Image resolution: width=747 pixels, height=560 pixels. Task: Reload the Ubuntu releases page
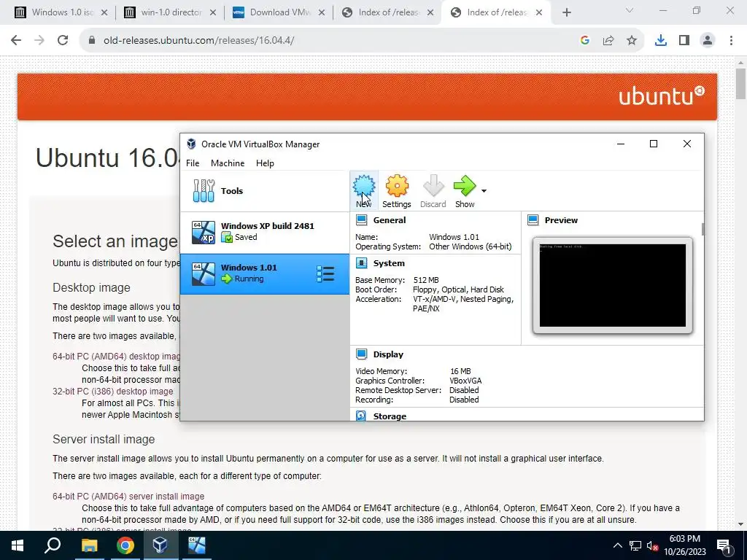(63, 41)
